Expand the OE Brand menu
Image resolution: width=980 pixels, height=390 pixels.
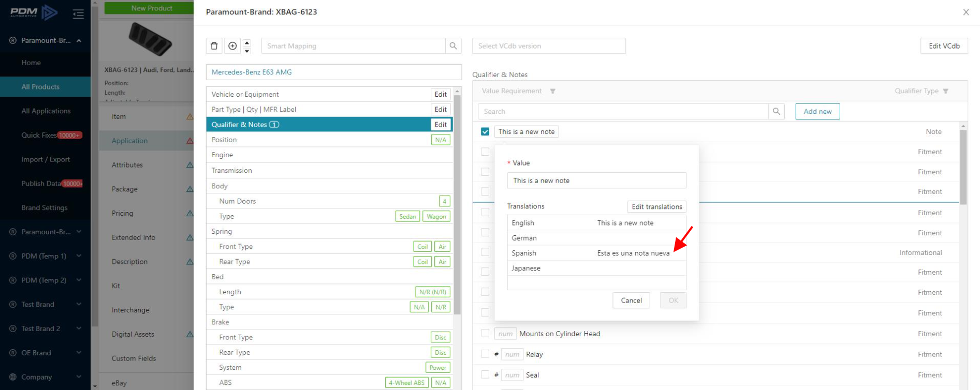click(x=79, y=353)
